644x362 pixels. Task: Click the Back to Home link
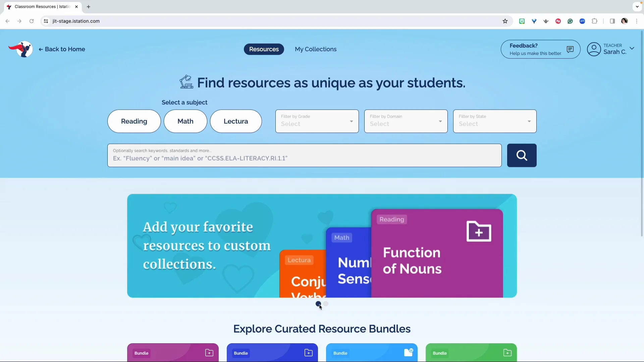62,49
